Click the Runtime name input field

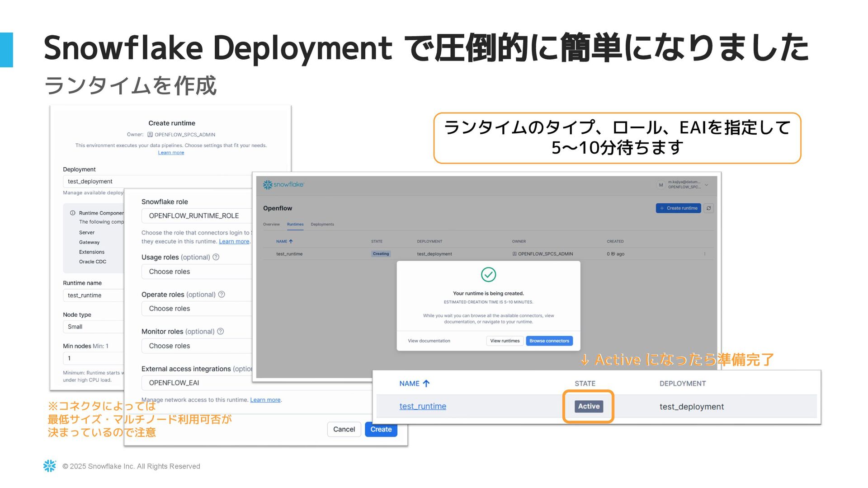(93, 296)
